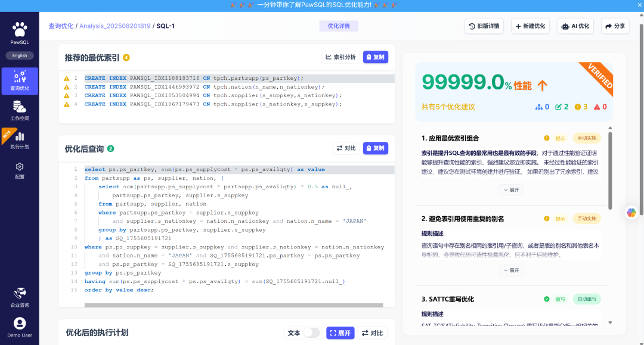Copy the recommended indexes with 复制
This screenshot has height=345, width=644.
click(376, 57)
